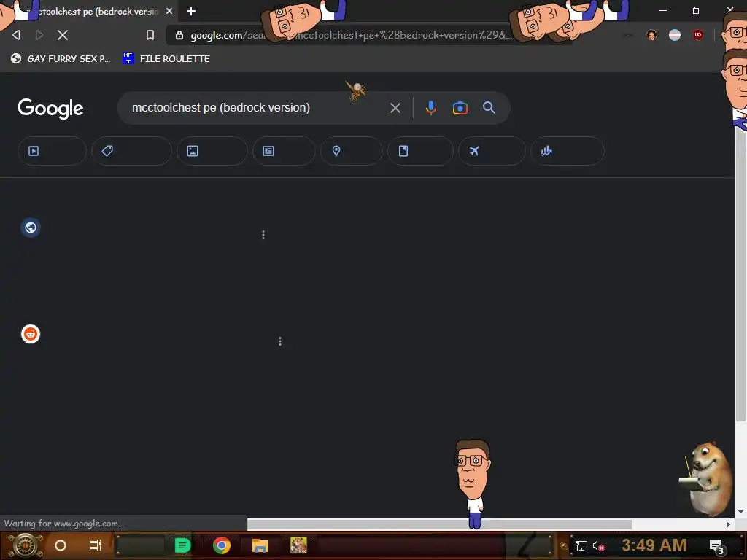Click the 3:49 AM clock
The image size is (747, 560).
pos(654,545)
